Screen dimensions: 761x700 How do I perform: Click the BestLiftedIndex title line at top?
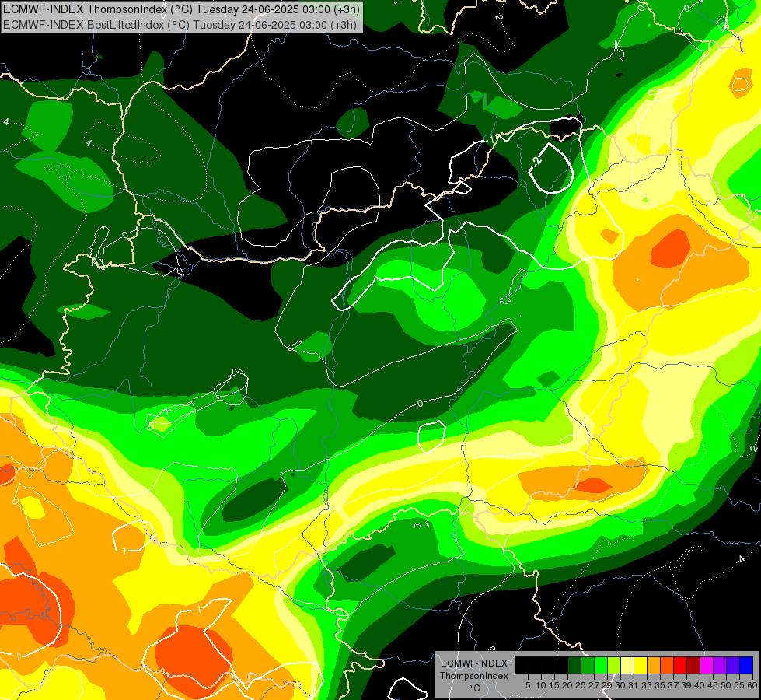[x=180, y=25]
